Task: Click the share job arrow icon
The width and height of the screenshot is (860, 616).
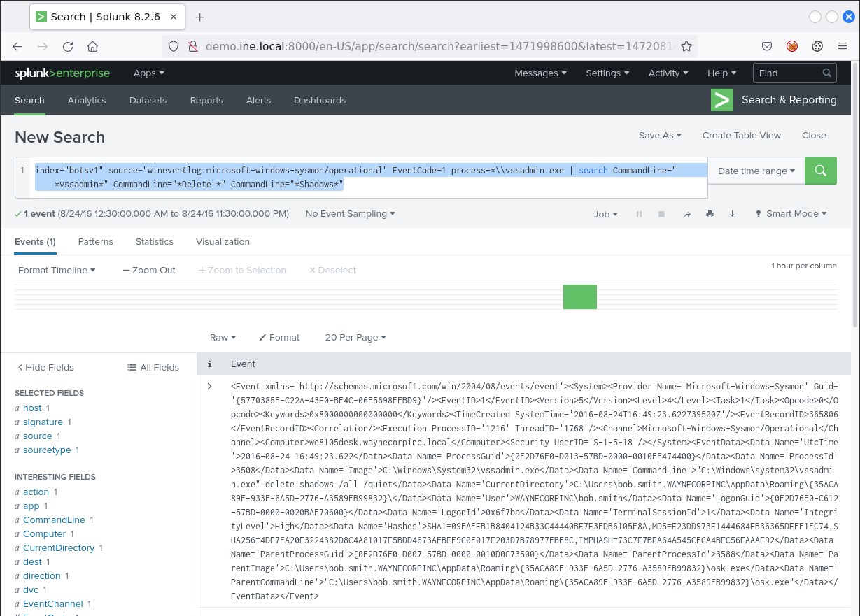Action: coord(686,214)
